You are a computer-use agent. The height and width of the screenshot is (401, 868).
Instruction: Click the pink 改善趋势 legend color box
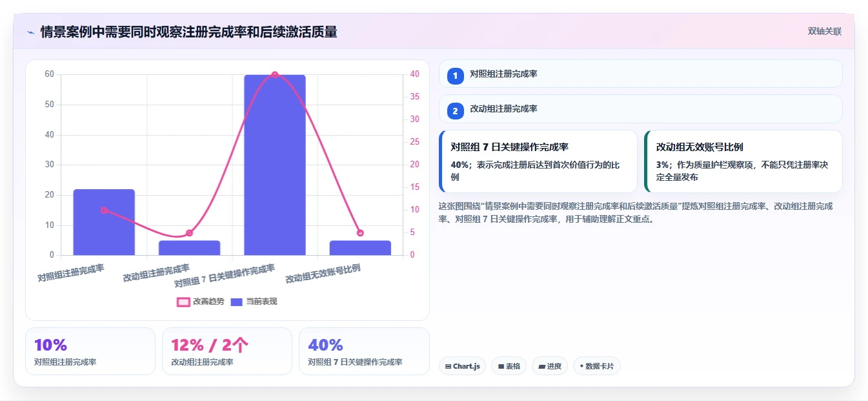tap(183, 302)
